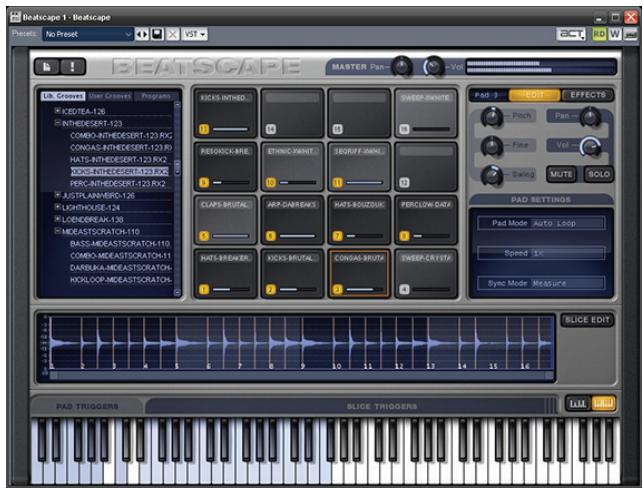The width and height of the screenshot is (643, 489).
Task: Open the Presets dropdown showing No Preset
Action: tap(88, 34)
